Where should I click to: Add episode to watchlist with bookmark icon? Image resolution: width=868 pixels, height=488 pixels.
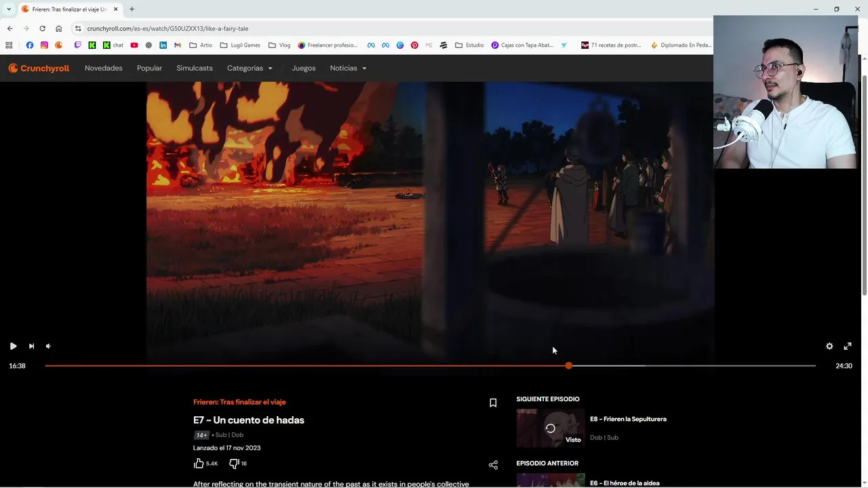[x=493, y=403]
